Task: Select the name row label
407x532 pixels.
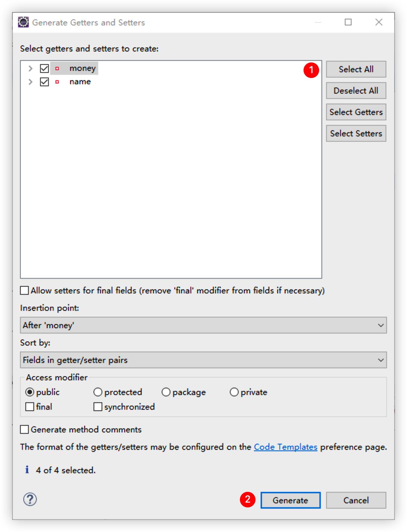Action: click(x=80, y=82)
